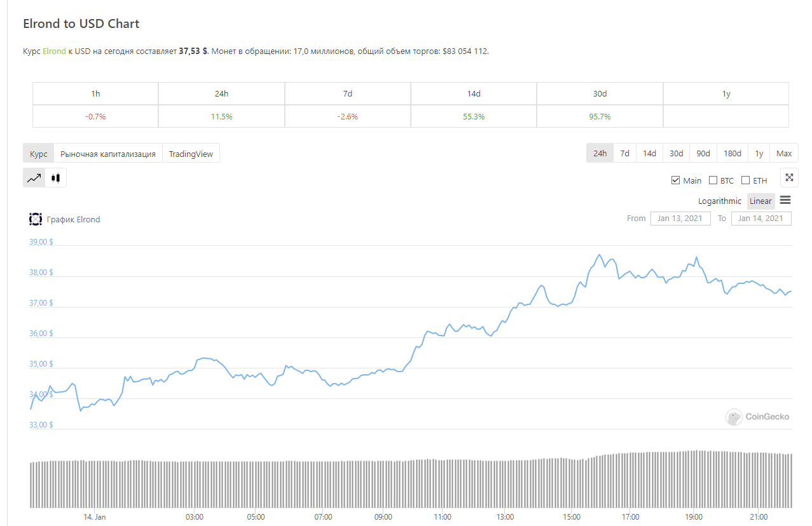812x526 pixels.
Task: Select the 7d chart range
Action: pos(625,153)
